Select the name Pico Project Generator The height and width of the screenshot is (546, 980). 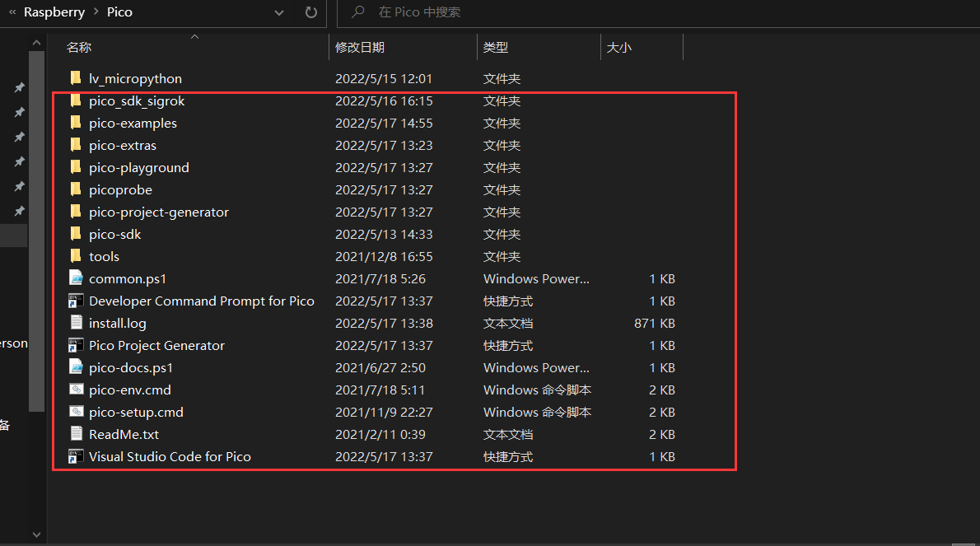click(x=156, y=345)
